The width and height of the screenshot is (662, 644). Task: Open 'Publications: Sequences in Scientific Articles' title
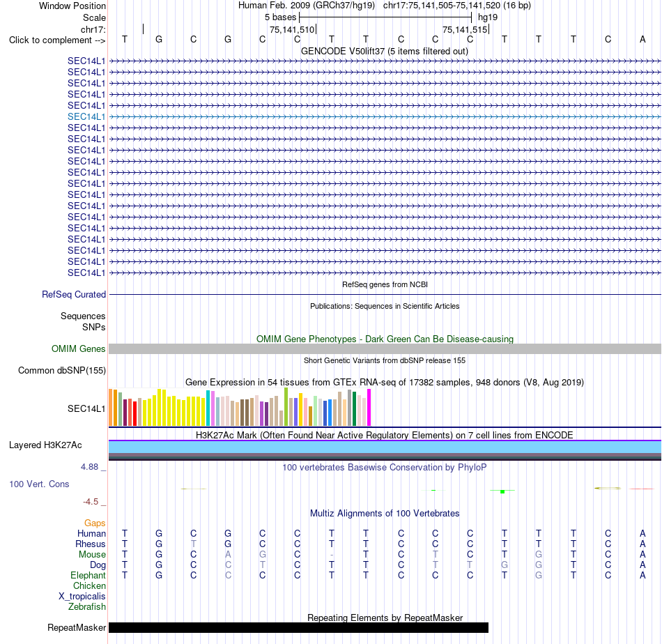tap(385, 306)
